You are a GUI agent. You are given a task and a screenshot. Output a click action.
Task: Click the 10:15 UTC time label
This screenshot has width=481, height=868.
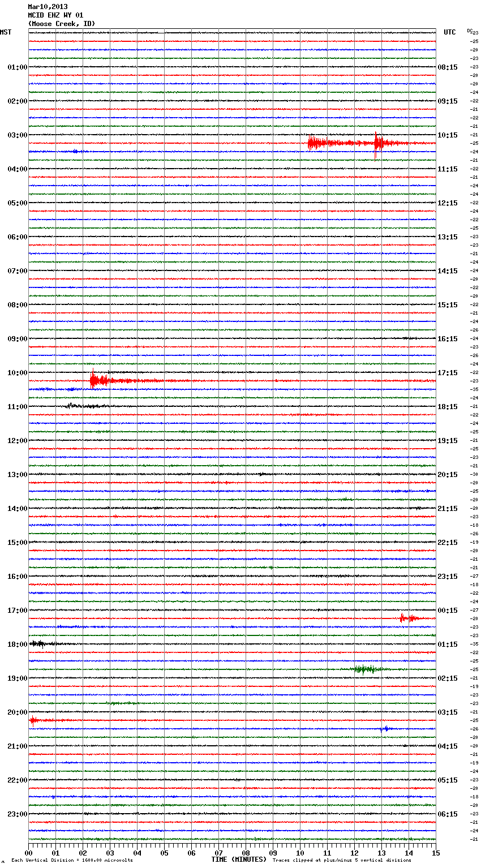pyautogui.click(x=448, y=135)
